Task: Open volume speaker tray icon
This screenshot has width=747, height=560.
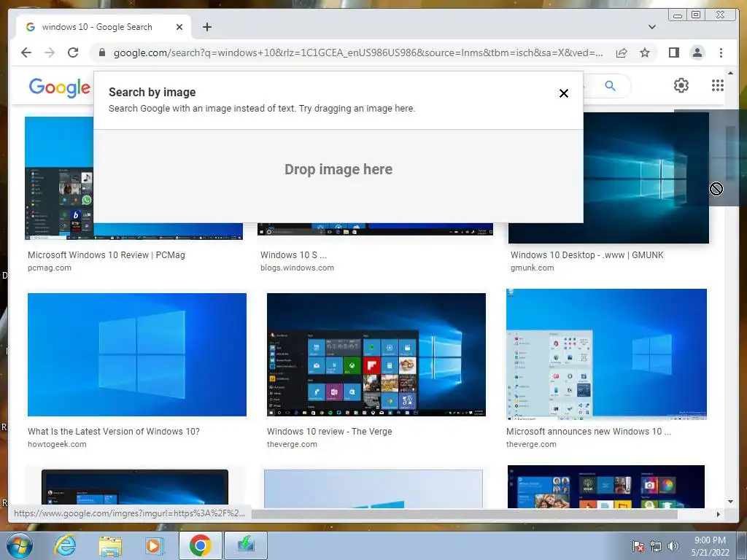Action: coord(673,546)
